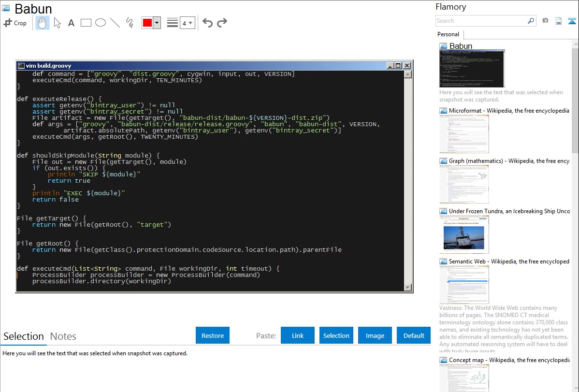Switch to the Notes tab

[x=63, y=336]
